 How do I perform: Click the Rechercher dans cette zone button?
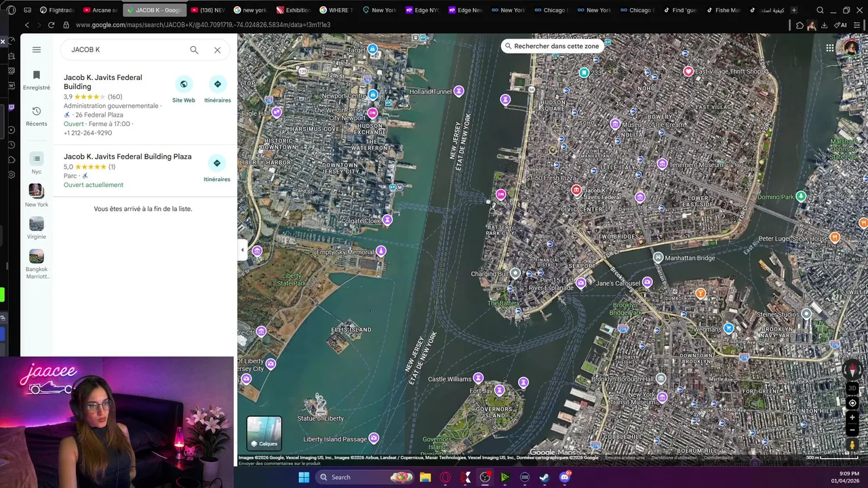coord(552,46)
